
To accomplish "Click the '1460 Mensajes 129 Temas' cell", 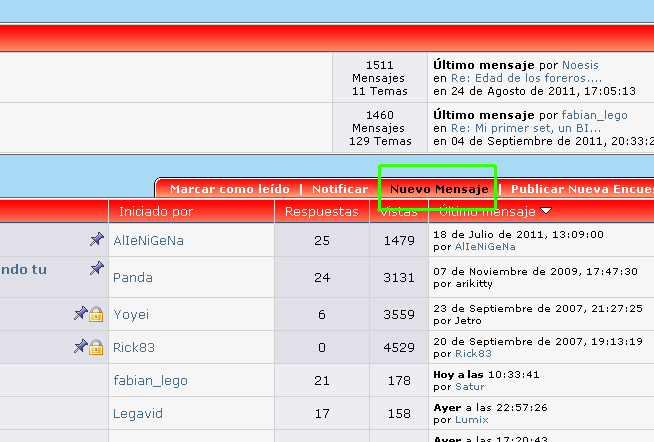I will (x=380, y=128).
